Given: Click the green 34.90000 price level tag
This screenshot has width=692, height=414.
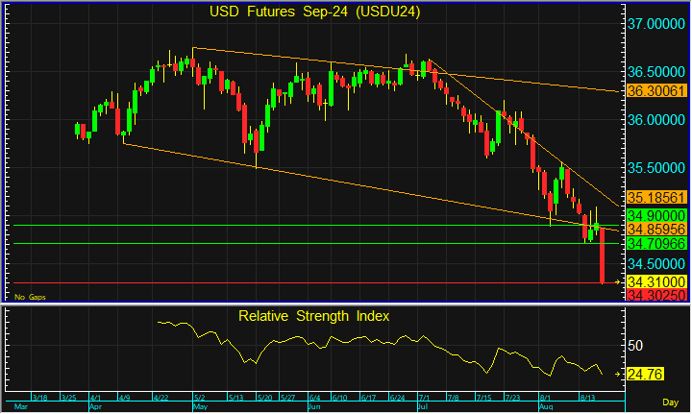Looking at the screenshot, I should click(x=655, y=215).
